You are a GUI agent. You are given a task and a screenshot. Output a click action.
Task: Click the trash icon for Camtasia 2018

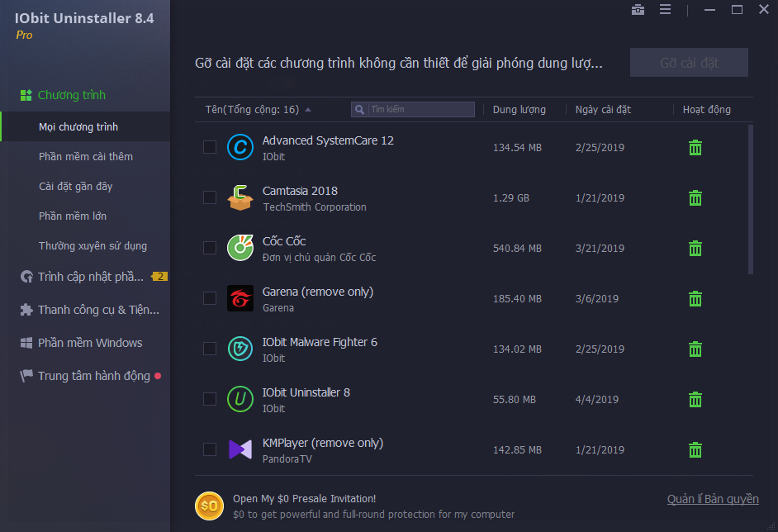pyautogui.click(x=695, y=198)
